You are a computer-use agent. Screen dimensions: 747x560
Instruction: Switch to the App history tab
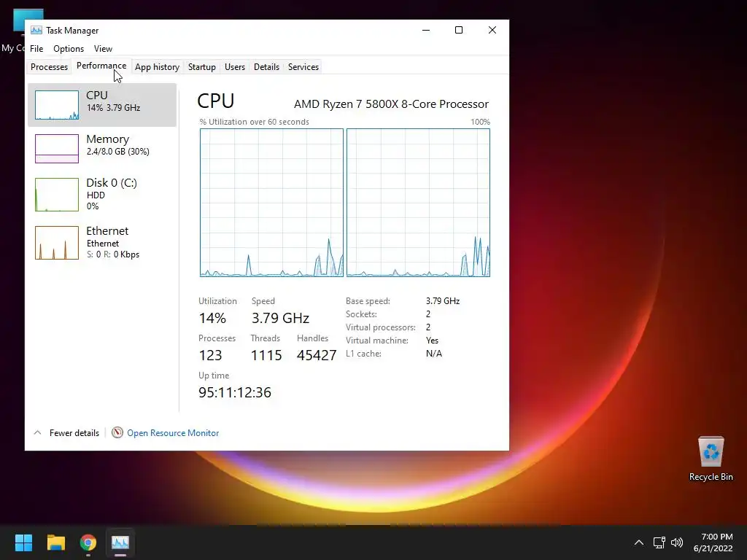158,66
